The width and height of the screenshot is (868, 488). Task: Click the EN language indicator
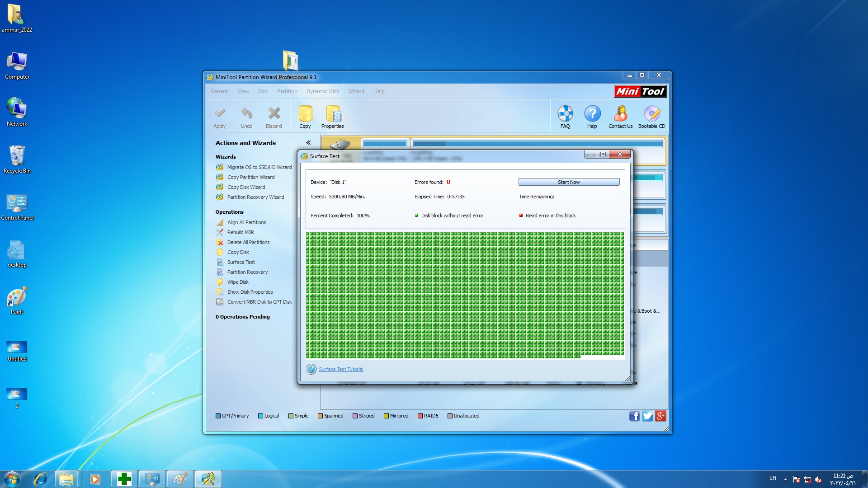point(773,478)
